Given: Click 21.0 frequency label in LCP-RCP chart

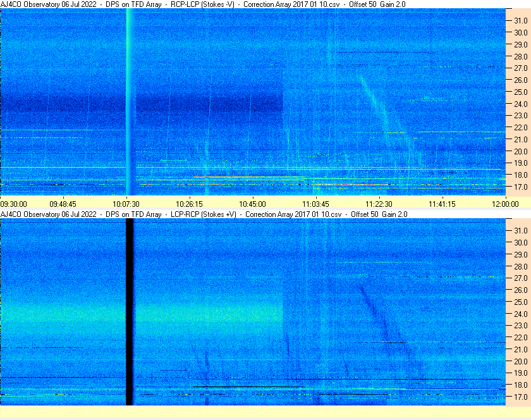Looking at the screenshot, I should point(521,349).
